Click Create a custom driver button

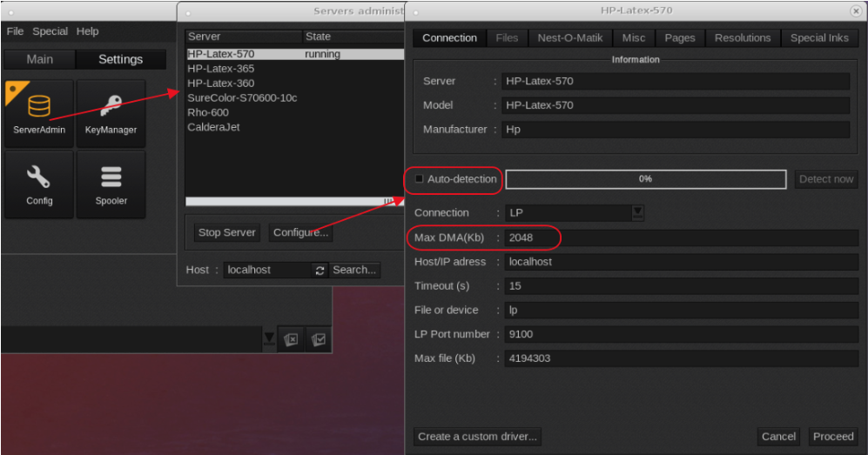(477, 437)
